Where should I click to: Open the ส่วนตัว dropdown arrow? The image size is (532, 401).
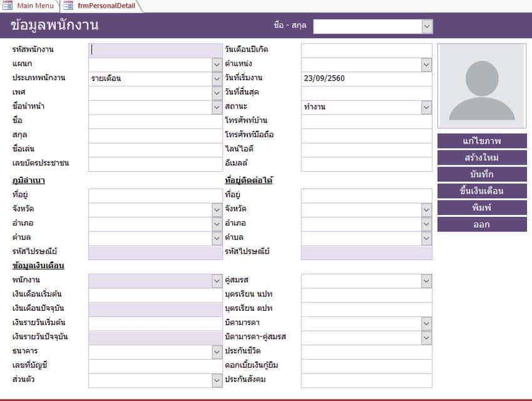(x=217, y=380)
